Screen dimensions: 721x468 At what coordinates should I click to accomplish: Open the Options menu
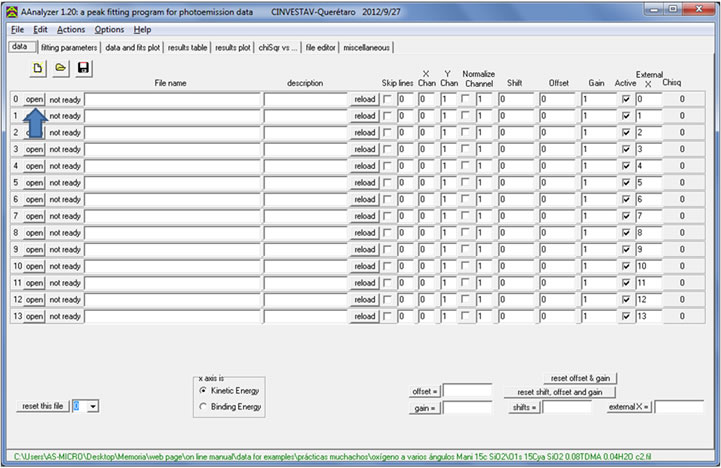coord(109,30)
